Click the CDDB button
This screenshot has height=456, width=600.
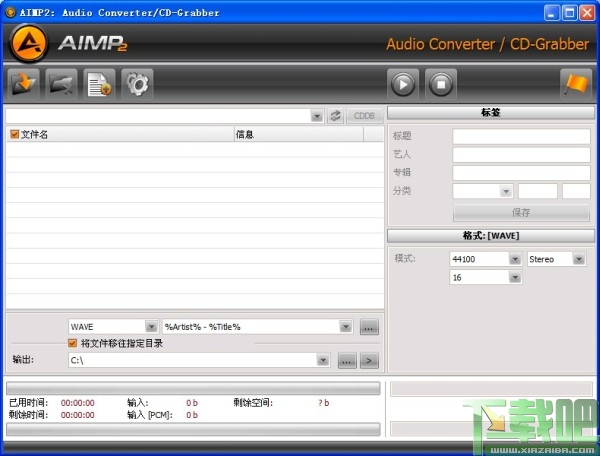(364, 116)
